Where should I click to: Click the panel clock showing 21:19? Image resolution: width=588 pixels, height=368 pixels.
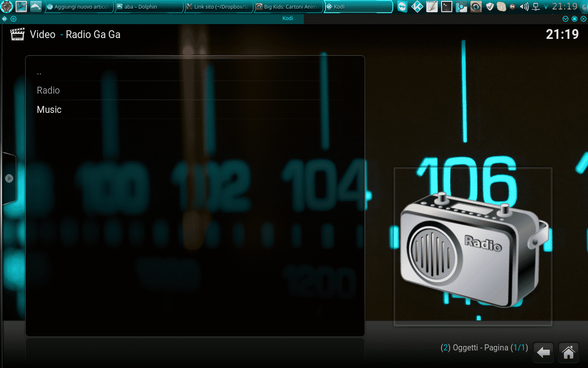tap(565, 7)
